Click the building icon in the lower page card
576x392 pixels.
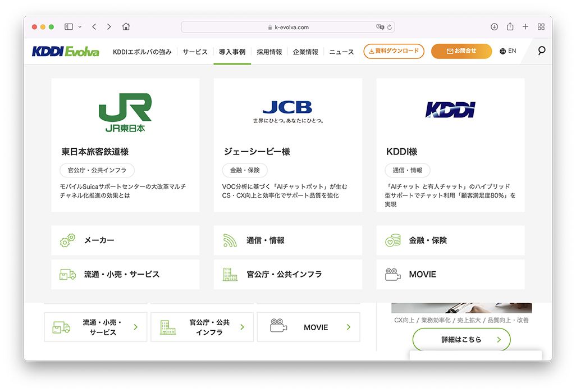coord(168,327)
